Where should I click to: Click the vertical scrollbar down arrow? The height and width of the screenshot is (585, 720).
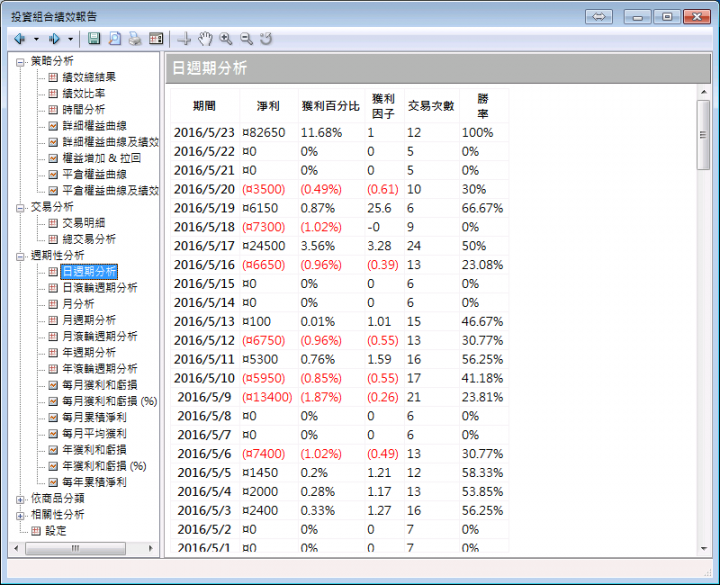(x=703, y=548)
